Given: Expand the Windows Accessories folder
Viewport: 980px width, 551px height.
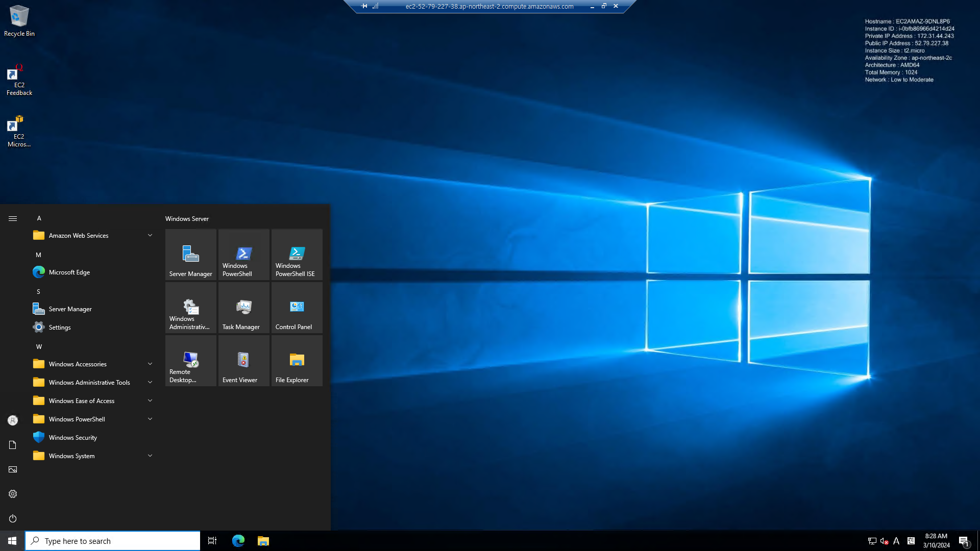Looking at the screenshot, I should tap(93, 364).
